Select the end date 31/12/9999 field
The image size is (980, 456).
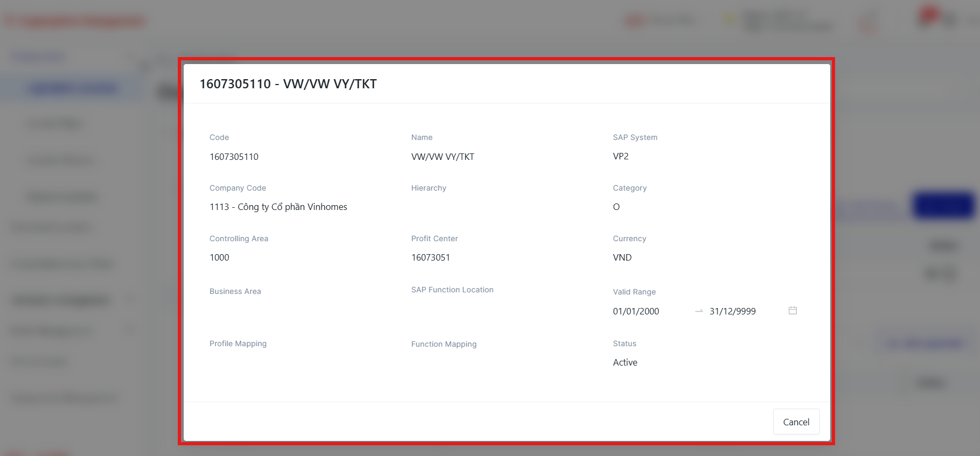(x=733, y=311)
